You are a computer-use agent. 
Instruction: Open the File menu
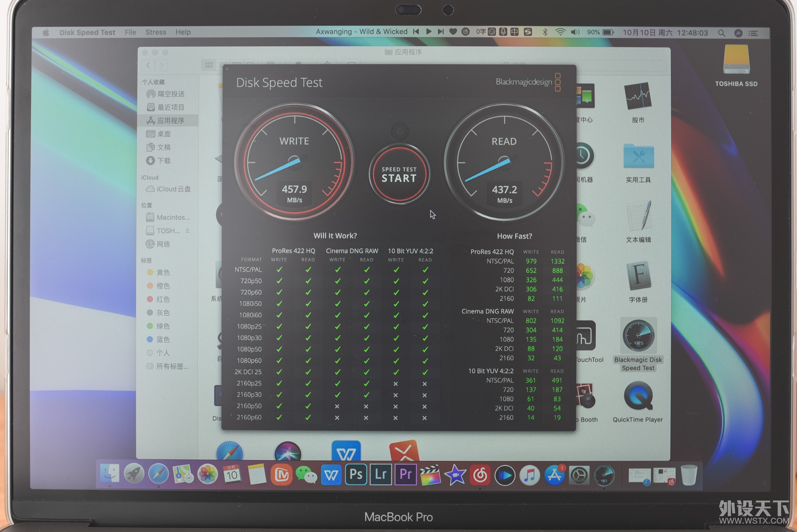(130, 32)
